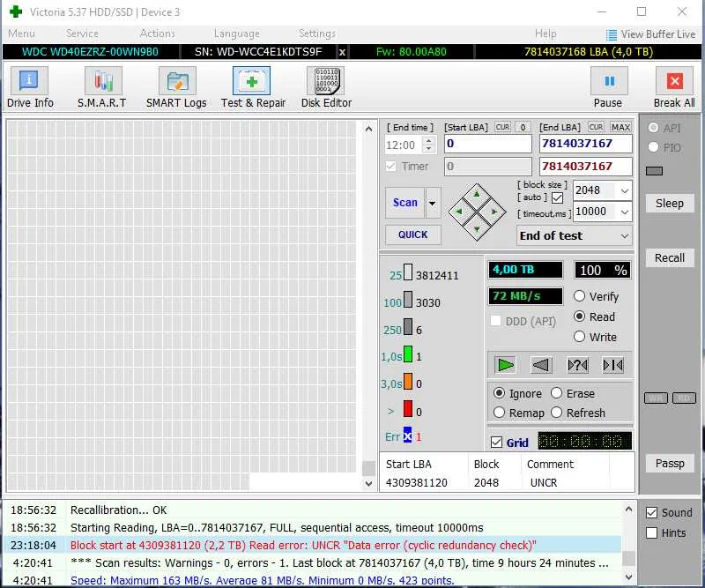
Task: Click the Scan button
Action: click(x=405, y=203)
